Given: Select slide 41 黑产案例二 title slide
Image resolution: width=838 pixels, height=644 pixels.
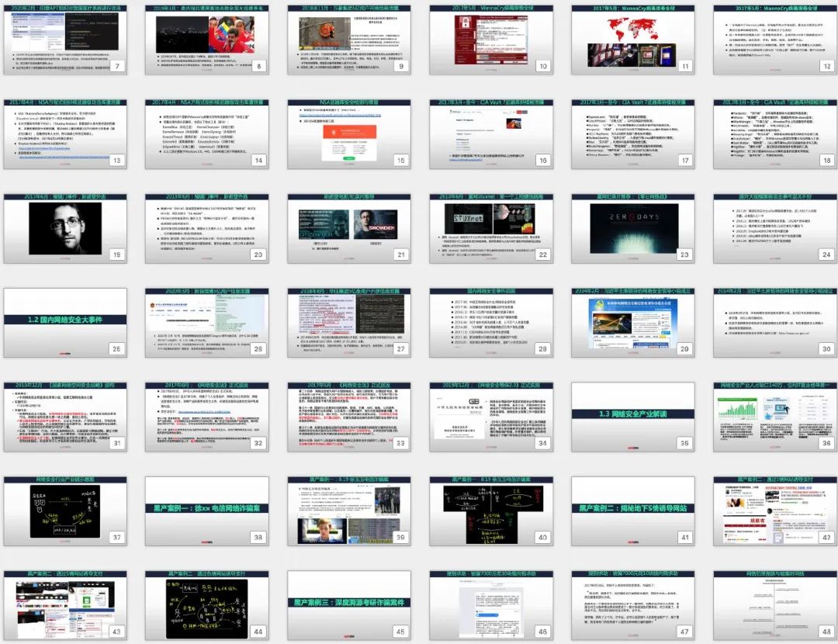Looking at the screenshot, I should pos(633,512).
